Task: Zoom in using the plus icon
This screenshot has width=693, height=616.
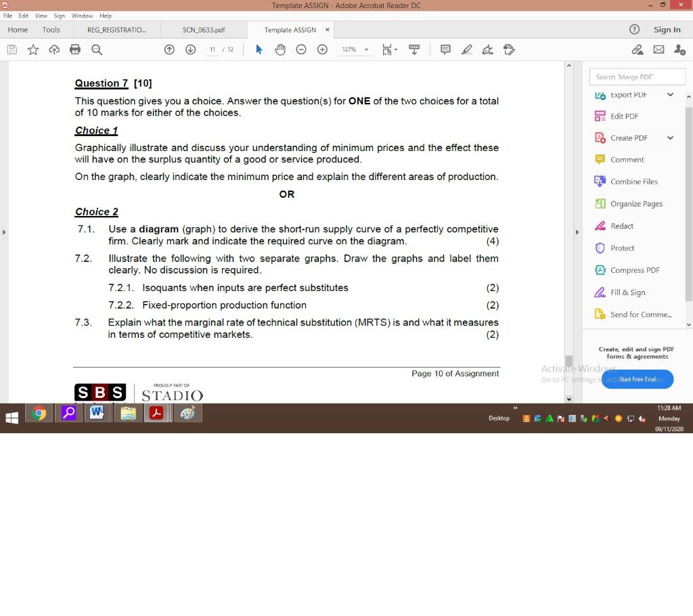Action: pos(322,49)
